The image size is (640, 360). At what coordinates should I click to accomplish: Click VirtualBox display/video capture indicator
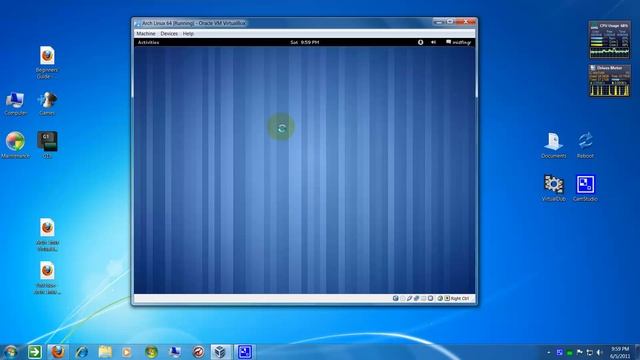(431, 298)
